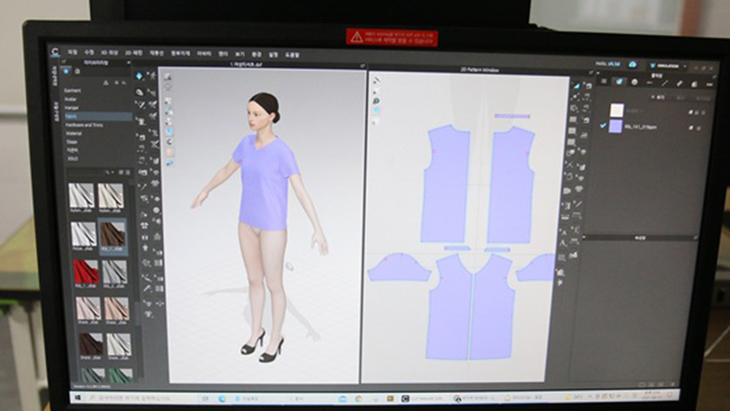Screen dimensions: 730x411
Task: Select Fabric in the library list
Action: (72, 116)
